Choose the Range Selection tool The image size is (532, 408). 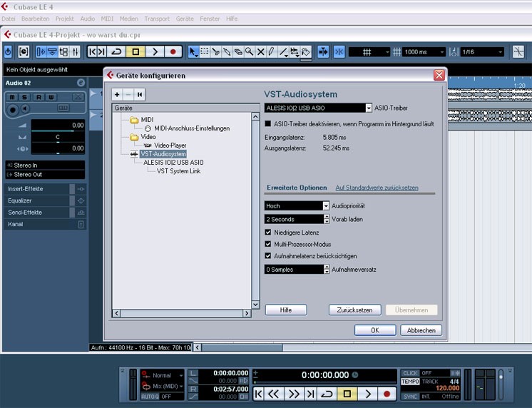click(x=204, y=52)
